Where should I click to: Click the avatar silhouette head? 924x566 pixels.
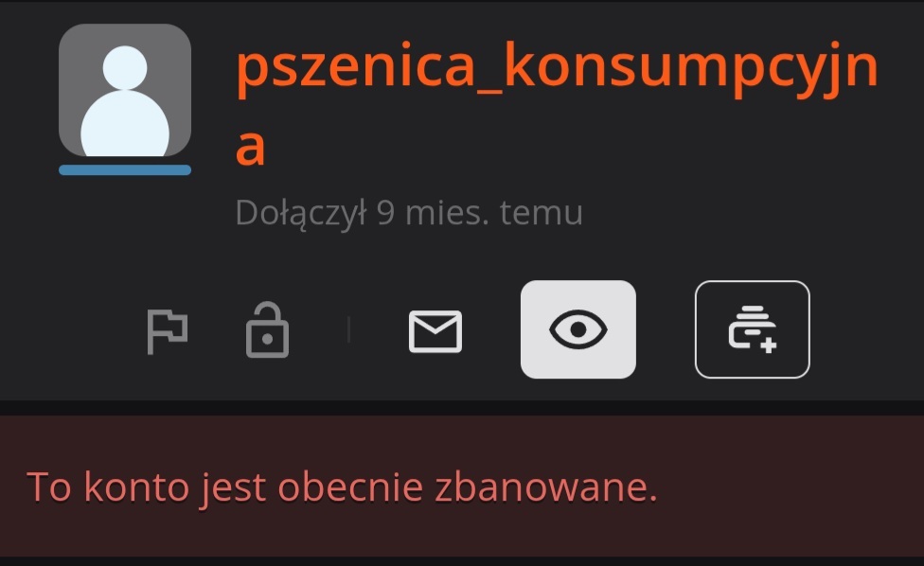125,67
